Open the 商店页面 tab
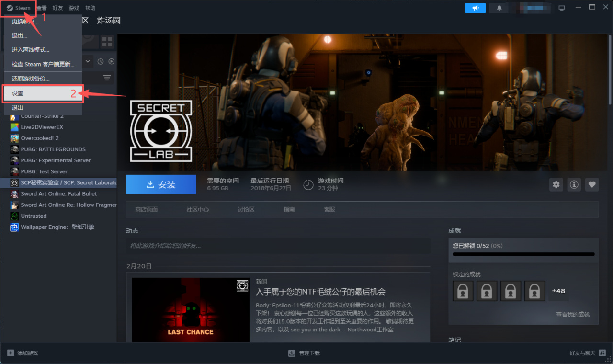The image size is (613, 364). coord(147,210)
